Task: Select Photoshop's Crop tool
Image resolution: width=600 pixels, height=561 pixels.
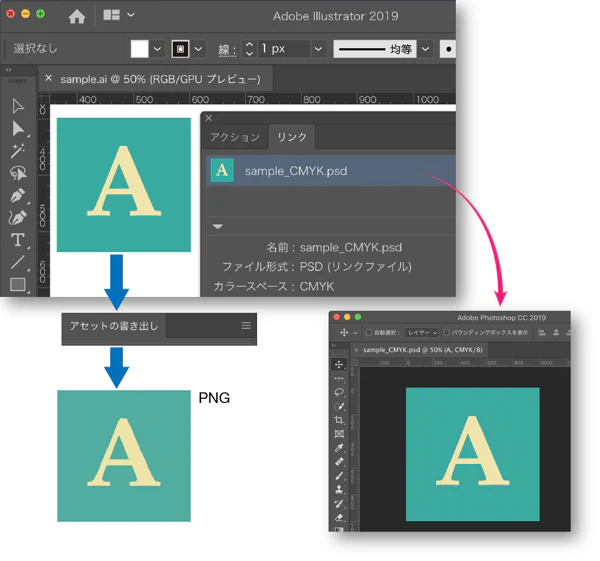Action: [x=339, y=420]
